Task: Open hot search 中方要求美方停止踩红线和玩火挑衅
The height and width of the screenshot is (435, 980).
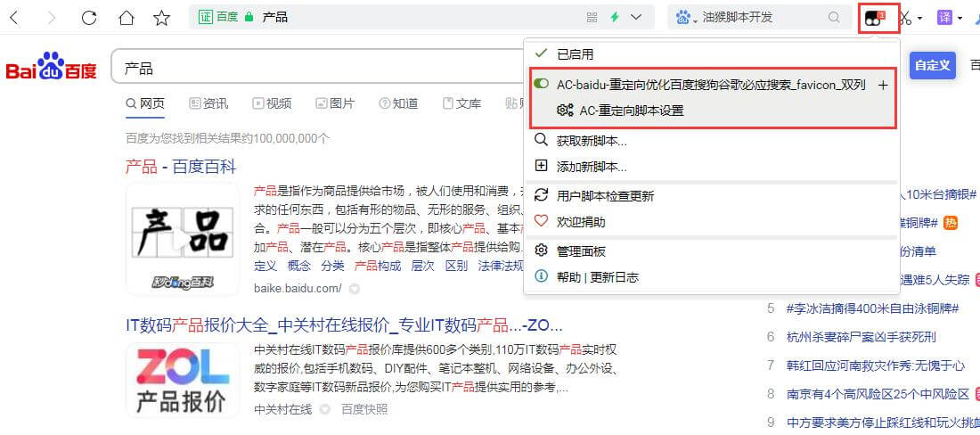Action: pos(883,422)
